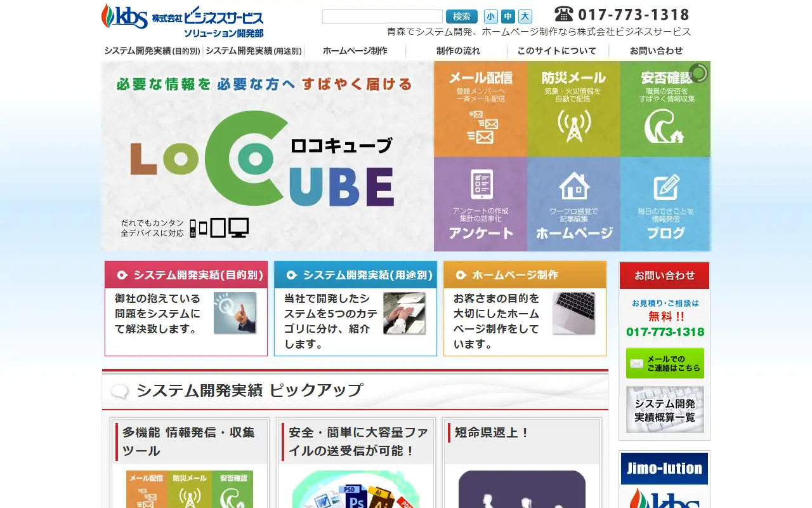Click メールでのご連絡はこちら green button

(665, 363)
